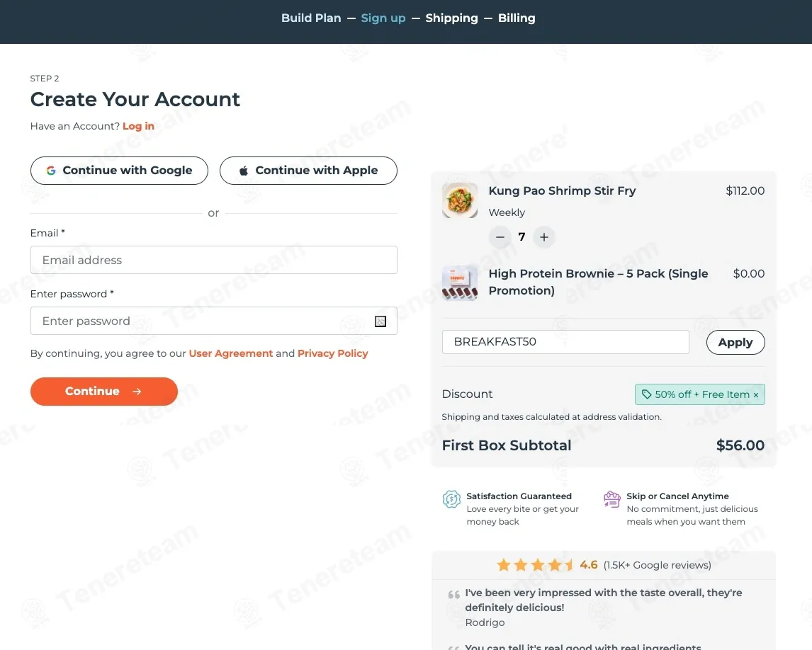Screen dimensions: 812x650
Task: Read the User Agreement
Action: 230,353
